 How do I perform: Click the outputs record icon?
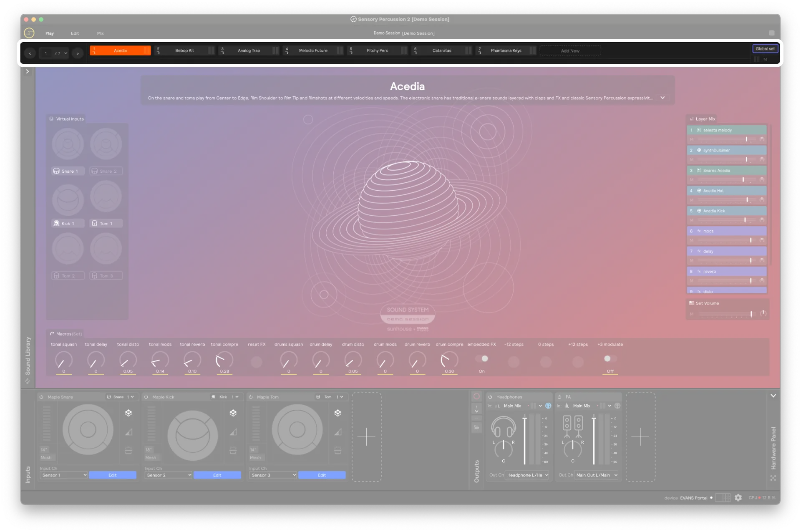click(x=476, y=396)
